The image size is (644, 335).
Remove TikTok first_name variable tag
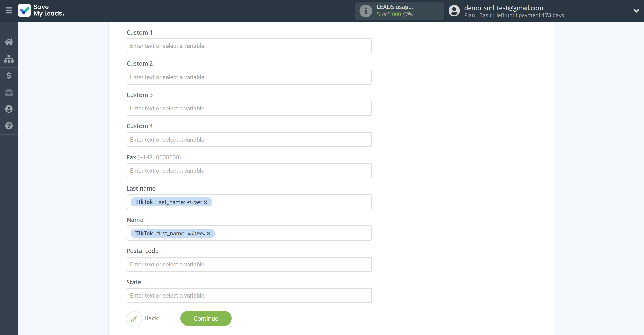click(x=209, y=233)
